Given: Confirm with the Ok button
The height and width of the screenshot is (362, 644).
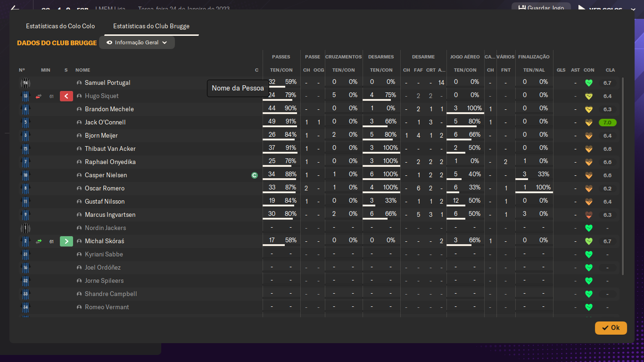Looking at the screenshot, I should click(611, 328).
